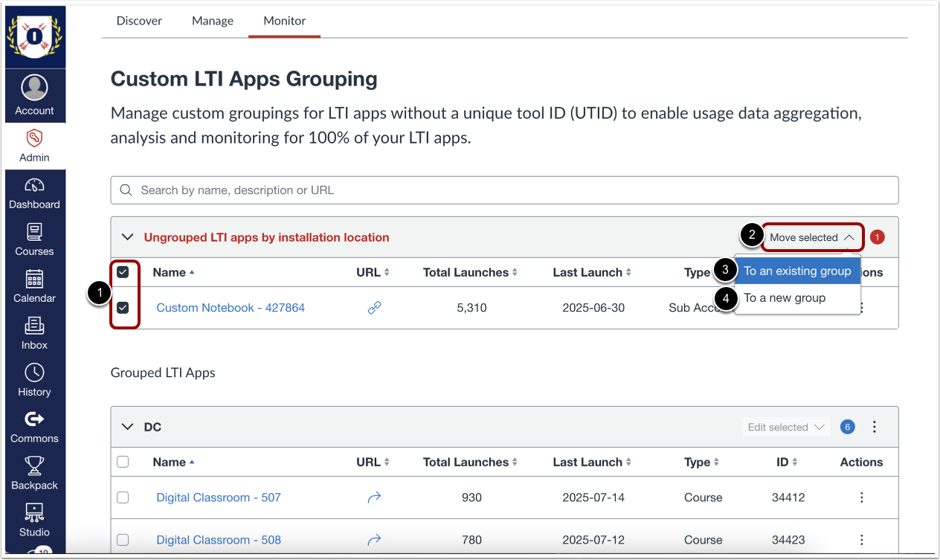Check the select-all checkbox in the ungrouped table

pyautogui.click(x=123, y=272)
